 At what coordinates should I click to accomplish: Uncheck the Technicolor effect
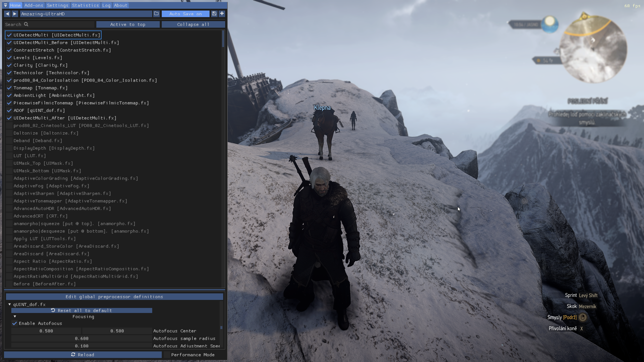pos(9,73)
